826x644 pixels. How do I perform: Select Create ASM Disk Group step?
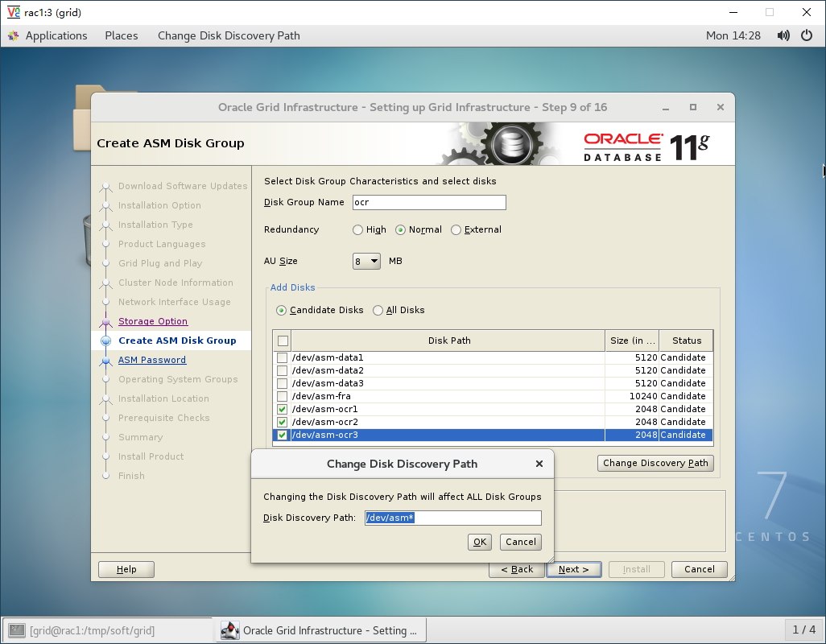(x=177, y=341)
